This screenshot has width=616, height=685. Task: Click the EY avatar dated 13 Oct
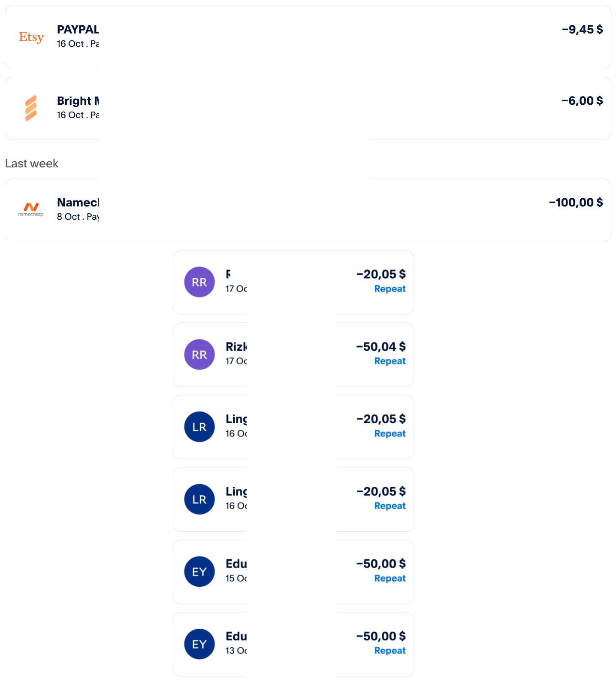[199, 644]
